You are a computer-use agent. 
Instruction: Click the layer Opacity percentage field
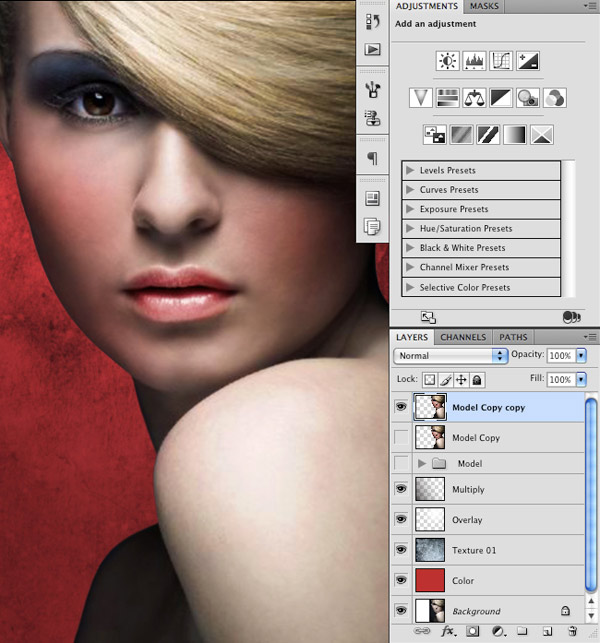[560, 356]
